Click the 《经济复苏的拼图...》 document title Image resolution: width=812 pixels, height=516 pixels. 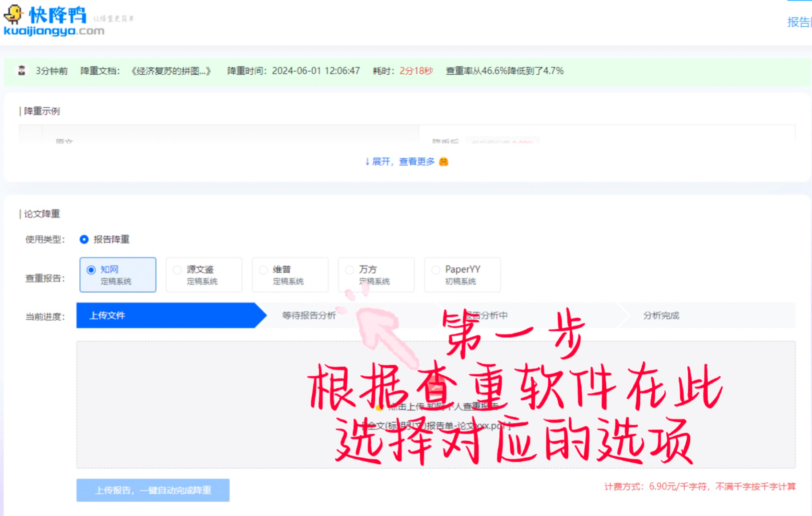pyautogui.click(x=171, y=70)
